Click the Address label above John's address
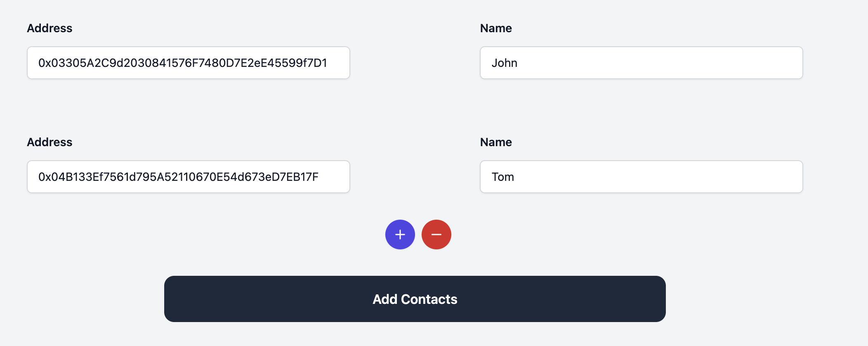This screenshot has width=868, height=346. click(50, 28)
